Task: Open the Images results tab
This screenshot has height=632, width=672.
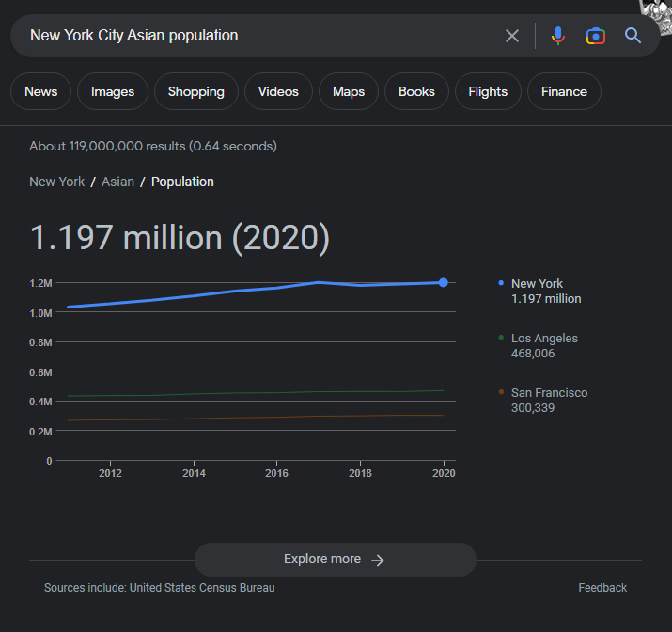Action: (113, 91)
